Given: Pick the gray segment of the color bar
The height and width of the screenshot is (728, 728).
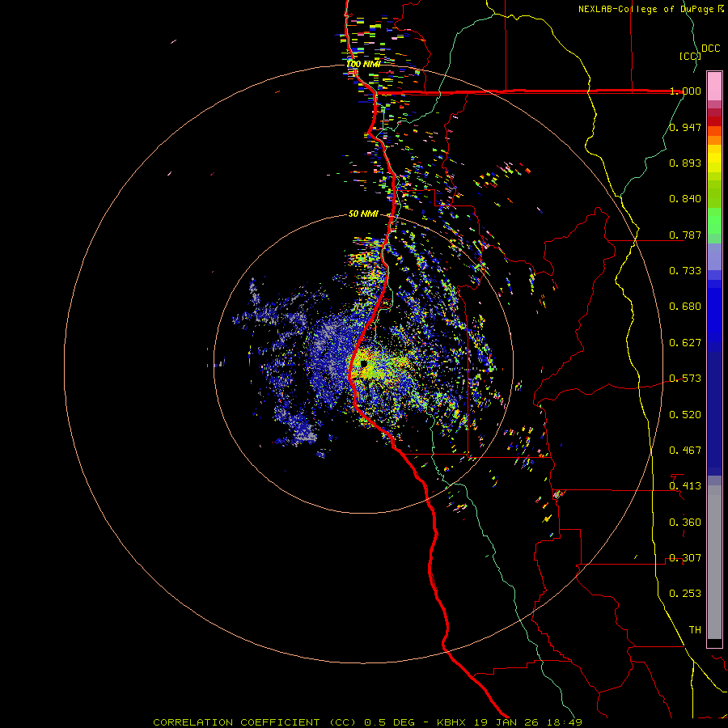Looking at the screenshot, I should click(714, 562).
